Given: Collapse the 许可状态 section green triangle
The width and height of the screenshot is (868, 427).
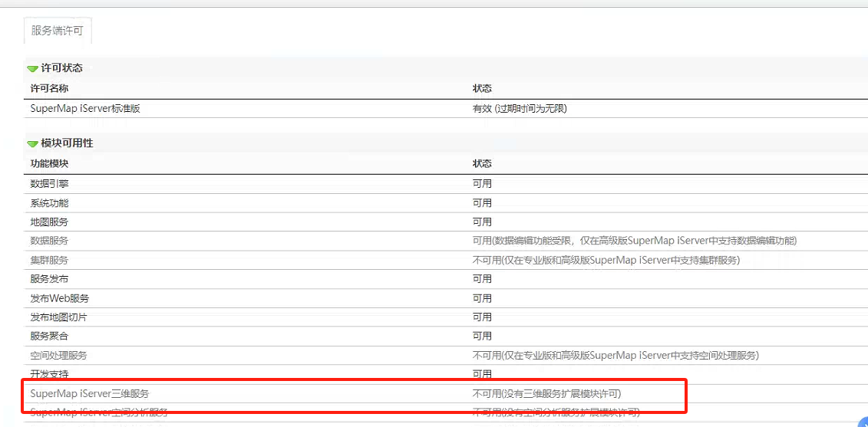Looking at the screenshot, I should point(33,68).
